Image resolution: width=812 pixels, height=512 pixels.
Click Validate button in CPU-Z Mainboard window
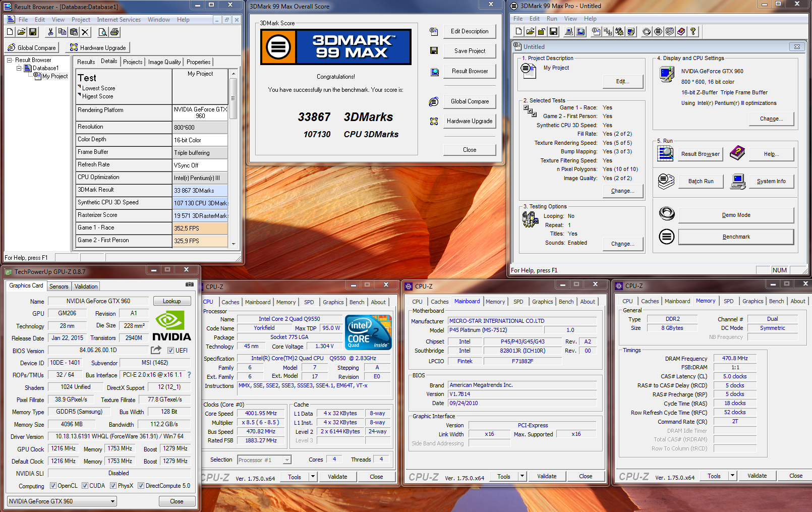(x=547, y=476)
